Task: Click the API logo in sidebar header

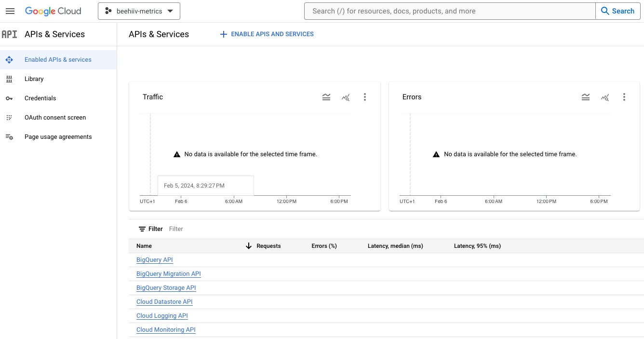Action: 10,34
